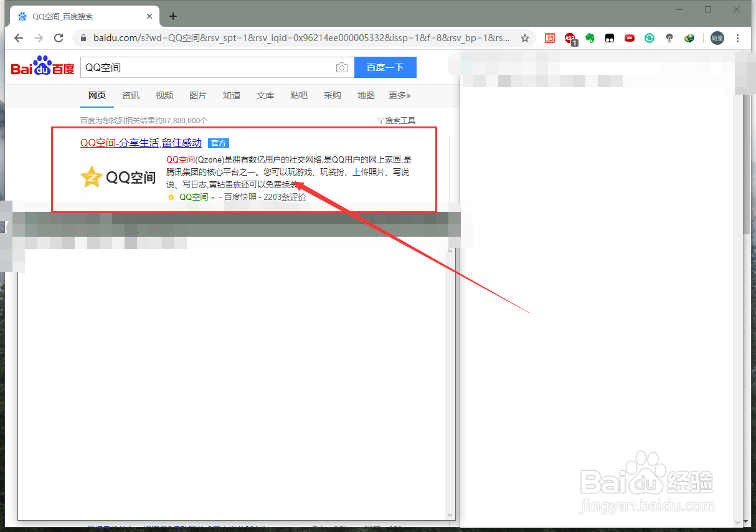
Task: Click the result count text 97,800,000个
Action: coord(184,120)
